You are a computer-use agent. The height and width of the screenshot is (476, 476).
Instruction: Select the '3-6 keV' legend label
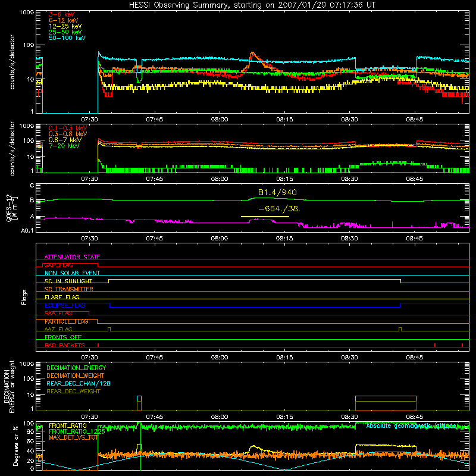pyautogui.click(x=62, y=14)
